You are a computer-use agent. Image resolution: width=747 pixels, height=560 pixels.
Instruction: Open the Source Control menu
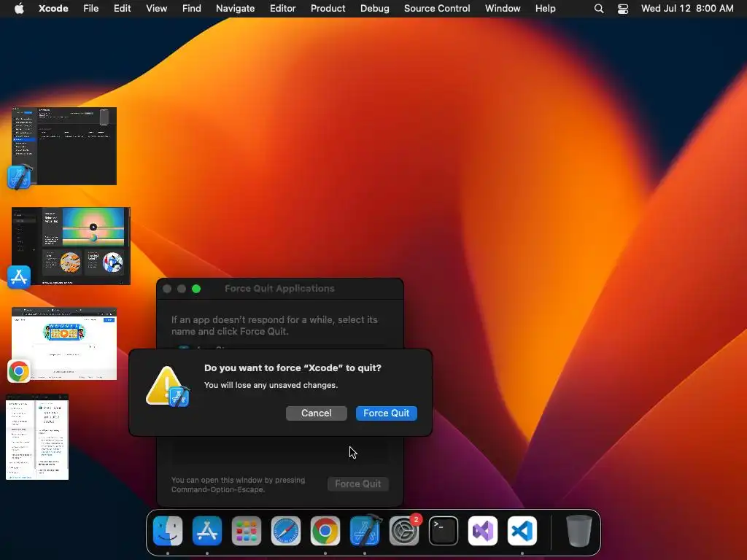coord(438,9)
